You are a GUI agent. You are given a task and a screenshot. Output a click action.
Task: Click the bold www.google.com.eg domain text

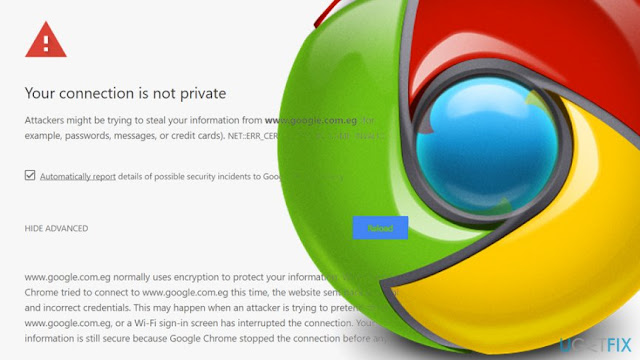(x=311, y=120)
